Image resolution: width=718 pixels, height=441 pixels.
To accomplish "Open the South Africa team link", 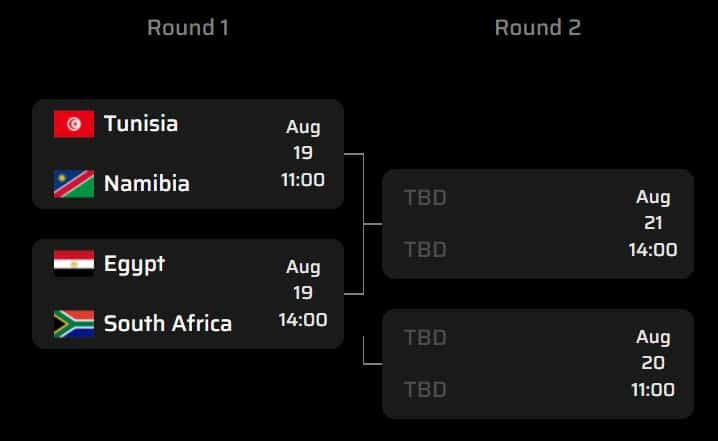I will [168, 323].
